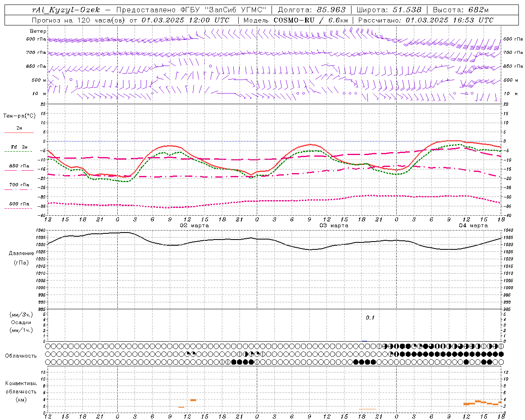Click the 850 гПа wind level label on right
Screen dimensions: 525x420
(x=513, y=66)
